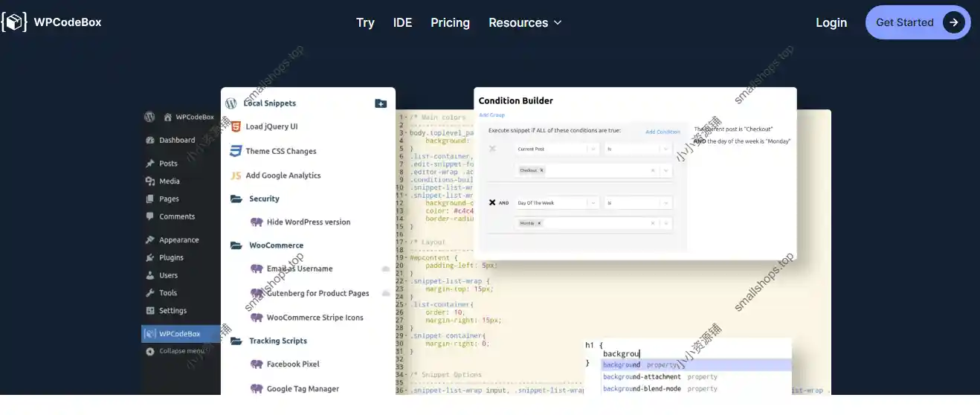Open the Checkout value dropdown arrow
This screenshot has width=980, height=415.
[x=665, y=170]
